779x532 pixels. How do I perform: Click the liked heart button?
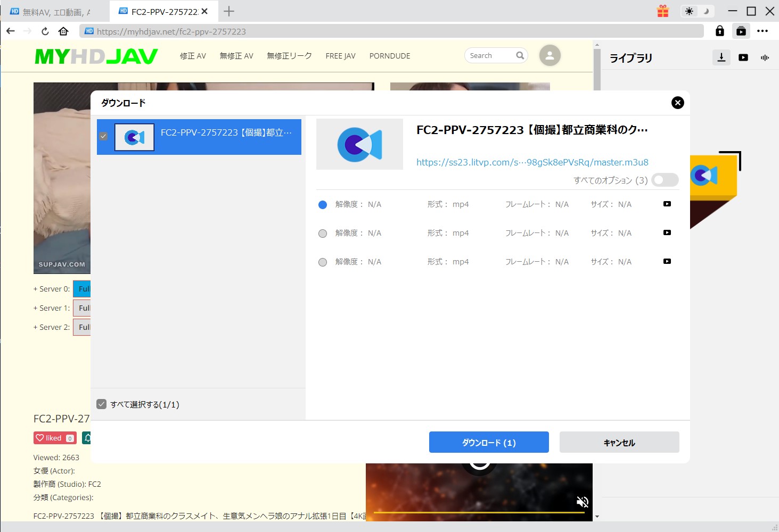point(55,438)
